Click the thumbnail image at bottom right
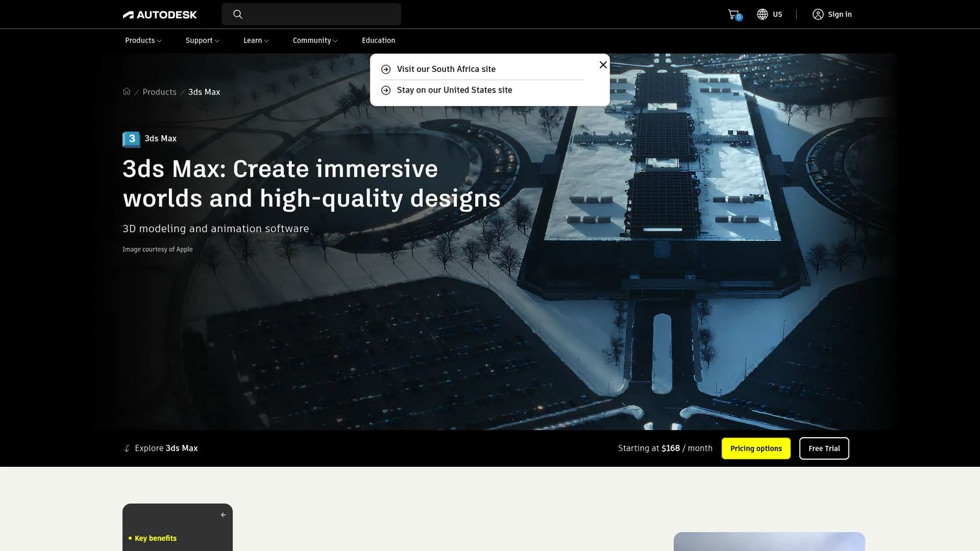The width and height of the screenshot is (980, 551). [769, 541]
